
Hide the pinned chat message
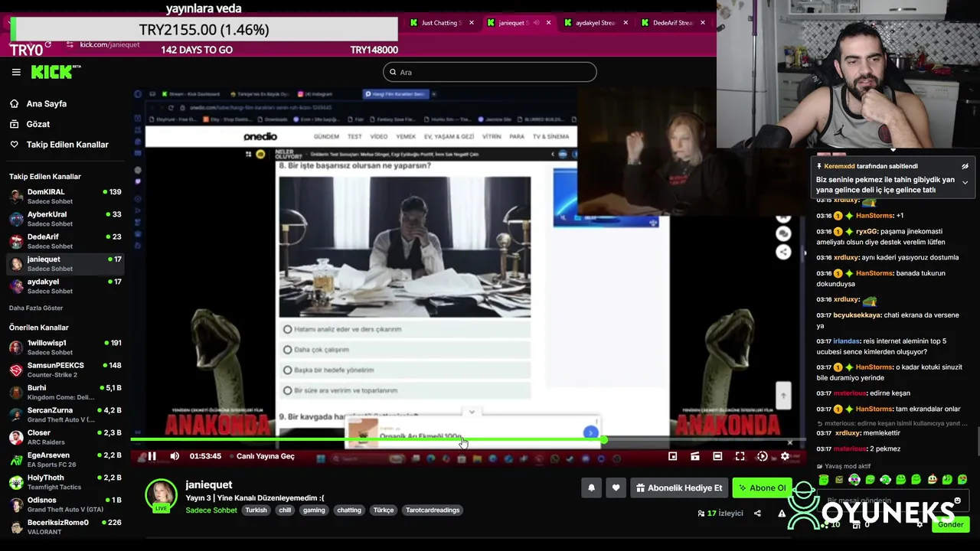(965, 166)
